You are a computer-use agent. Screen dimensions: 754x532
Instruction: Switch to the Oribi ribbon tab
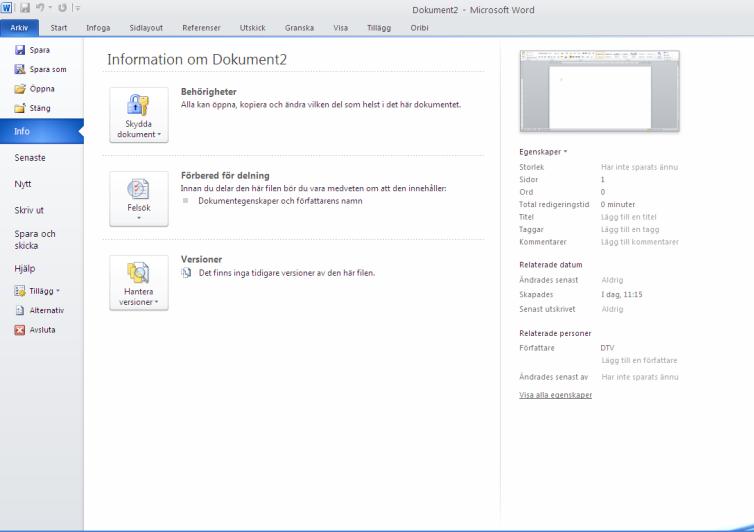[x=419, y=28]
